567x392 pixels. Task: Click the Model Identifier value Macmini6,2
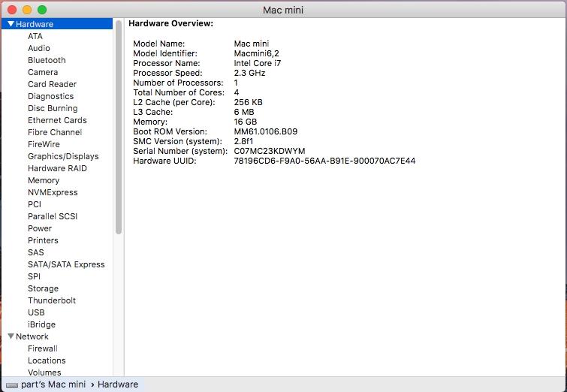[256, 53]
